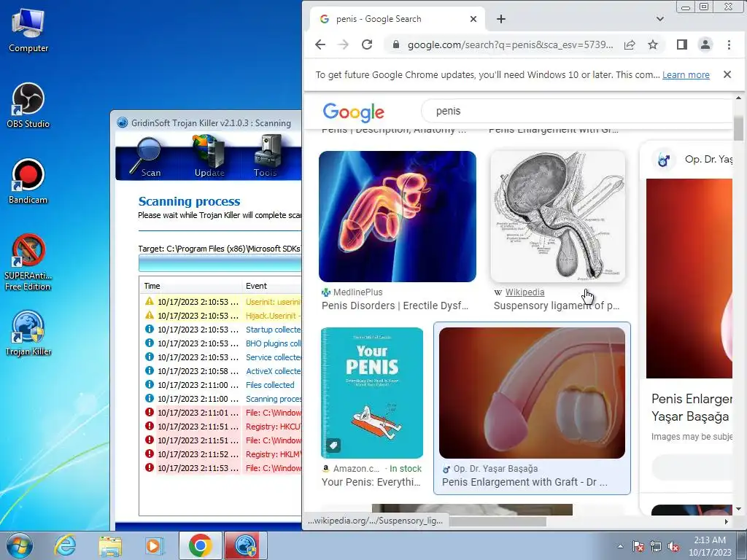The image size is (747, 560).
Task: Click the vertical scrollbar up arrow in Chrome
Action: pos(738,98)
